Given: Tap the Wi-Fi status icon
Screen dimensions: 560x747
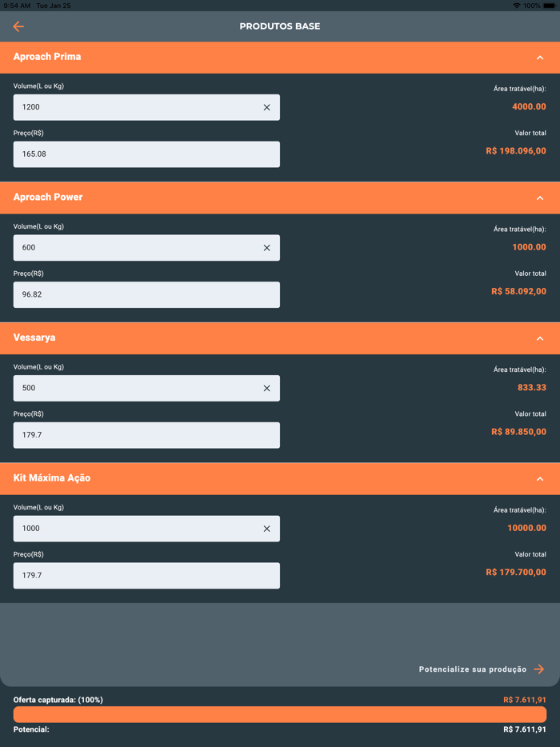Looking at the screenshot, I should coord(517,6).
